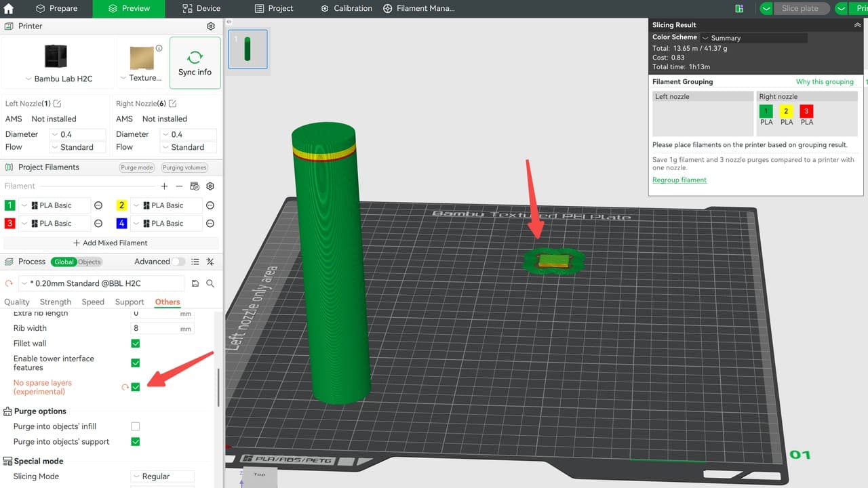Uncheck Purge into objects' support
This screenshot has width=868, height=488.
(x=136, y=442)
